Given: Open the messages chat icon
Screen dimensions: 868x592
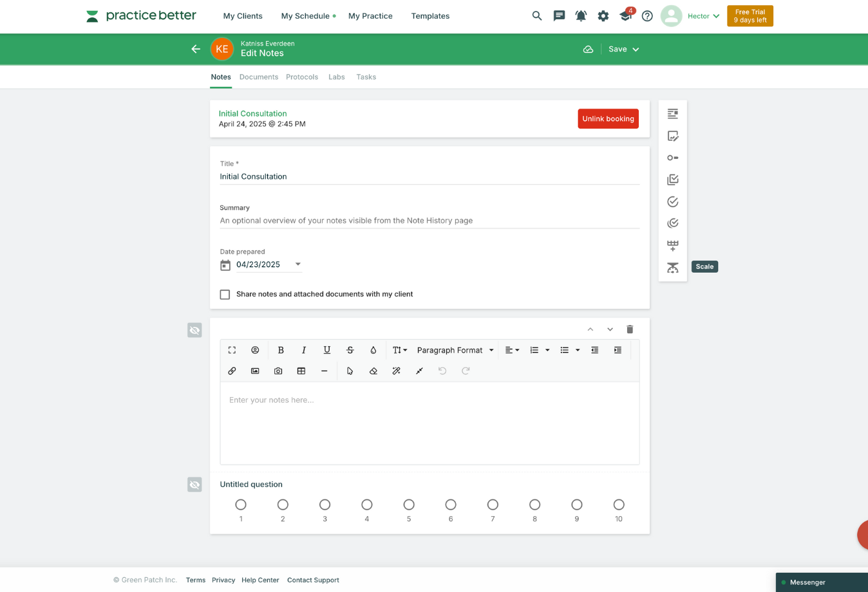Looking at the screenshot, I should point(559,16).
